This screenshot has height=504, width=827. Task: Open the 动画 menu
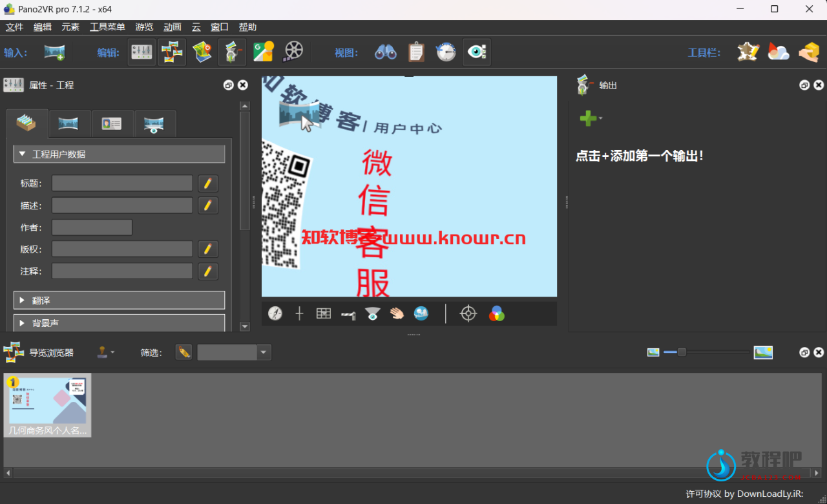pos(173,27)
